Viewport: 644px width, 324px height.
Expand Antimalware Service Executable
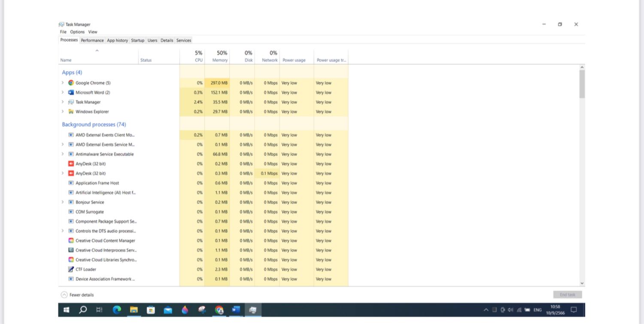click(63, 154)
